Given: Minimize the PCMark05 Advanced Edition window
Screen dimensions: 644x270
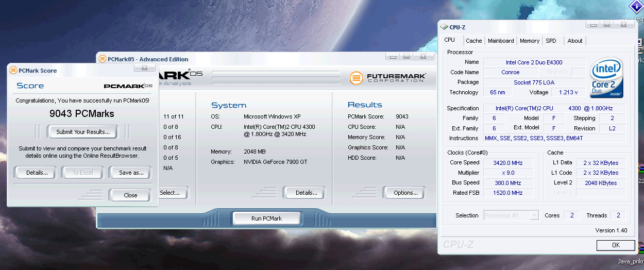Looking at the screenshot, I should click(x=393, y=56).
